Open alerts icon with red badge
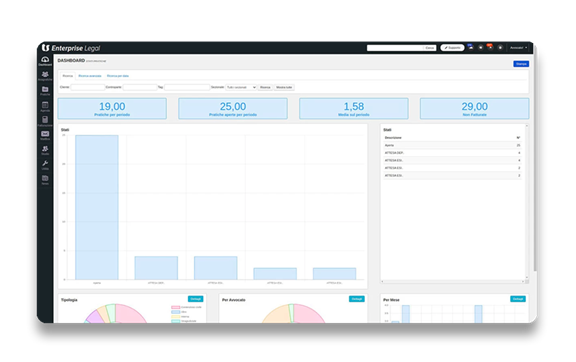576x362 pixels. tap(490, 47)
